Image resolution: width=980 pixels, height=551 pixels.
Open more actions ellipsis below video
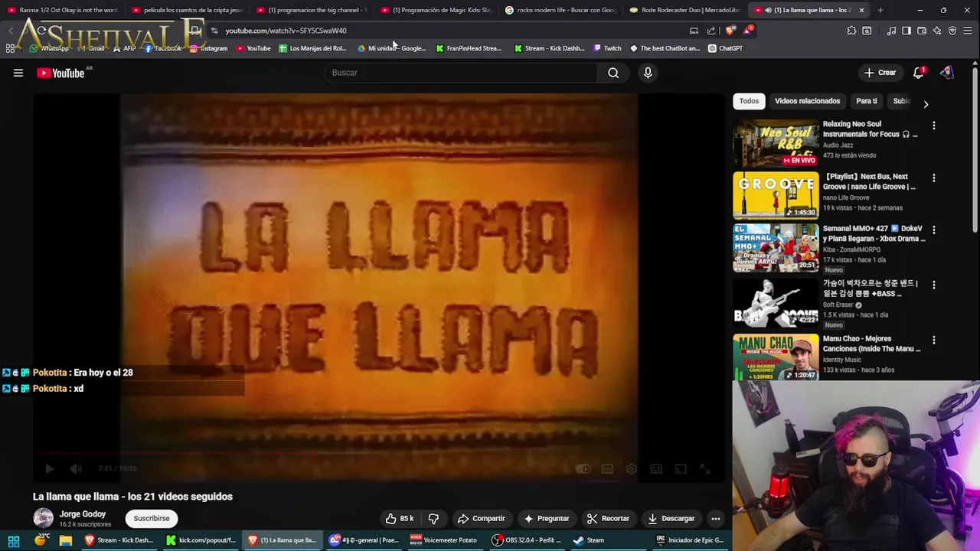[715, 518]
